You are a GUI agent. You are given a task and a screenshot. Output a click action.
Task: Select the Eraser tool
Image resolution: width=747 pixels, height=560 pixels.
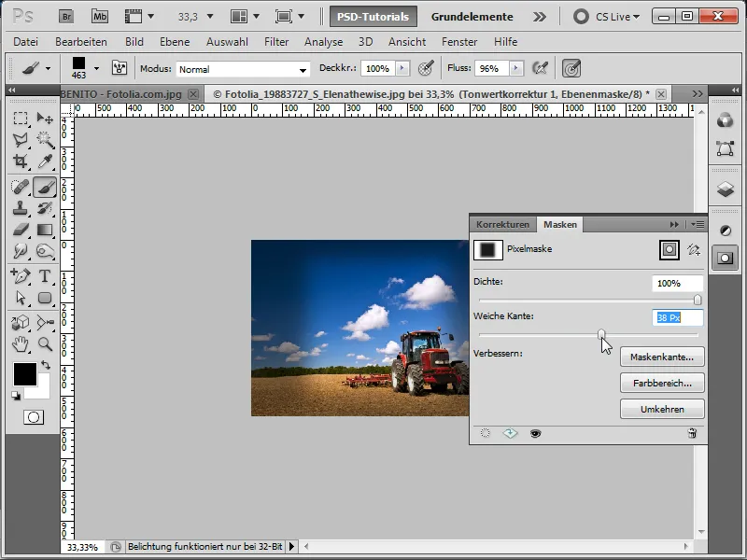pyautogui.click(x=20, y=230)
